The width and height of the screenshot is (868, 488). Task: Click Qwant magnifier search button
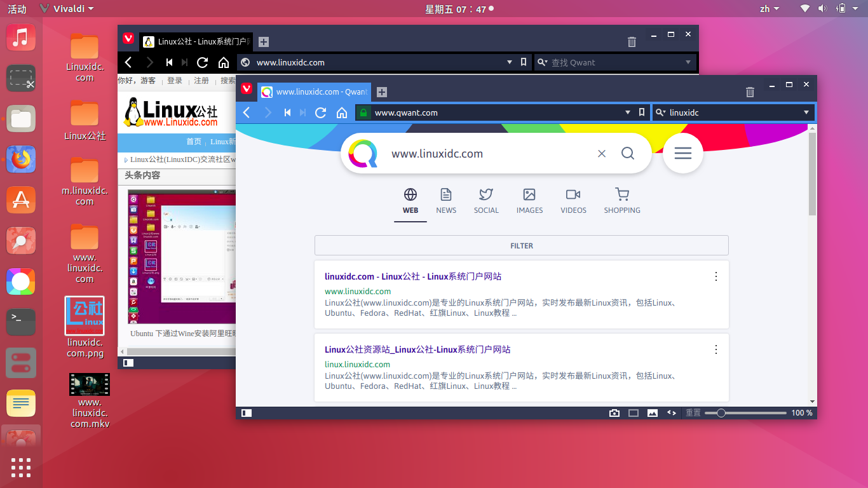pos(628,154)
